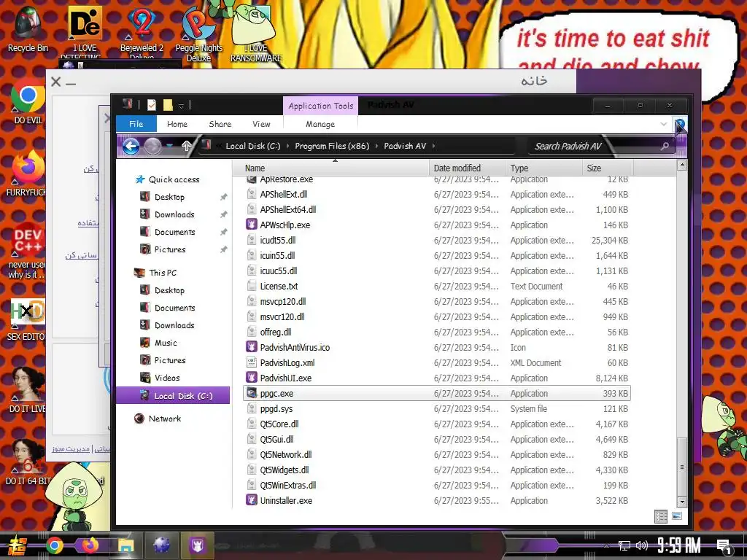Open Chrome from the taskbar

(55, 545)
